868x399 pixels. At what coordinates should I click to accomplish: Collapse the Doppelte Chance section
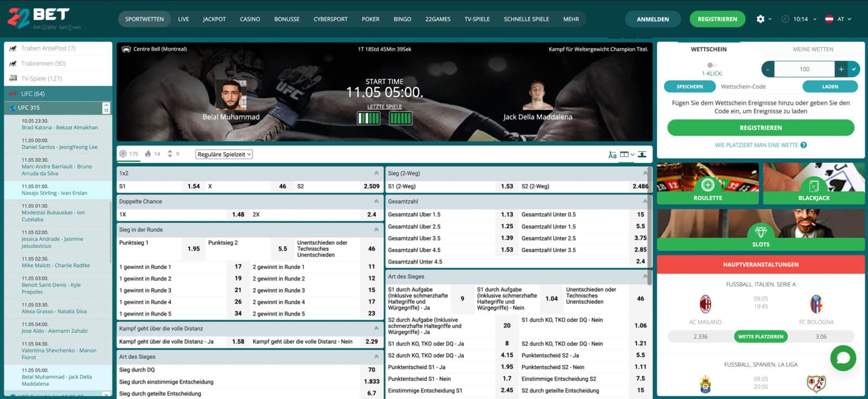(376, 201)
